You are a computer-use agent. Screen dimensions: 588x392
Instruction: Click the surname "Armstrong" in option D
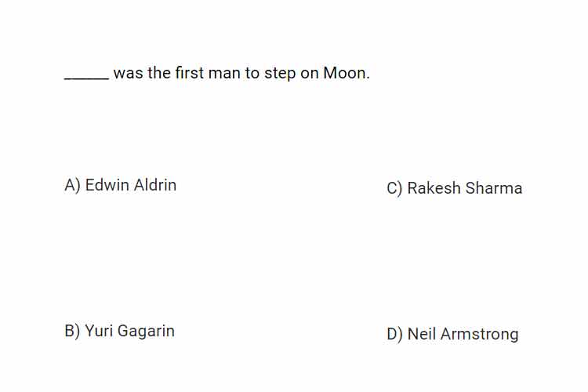[480, 335]
